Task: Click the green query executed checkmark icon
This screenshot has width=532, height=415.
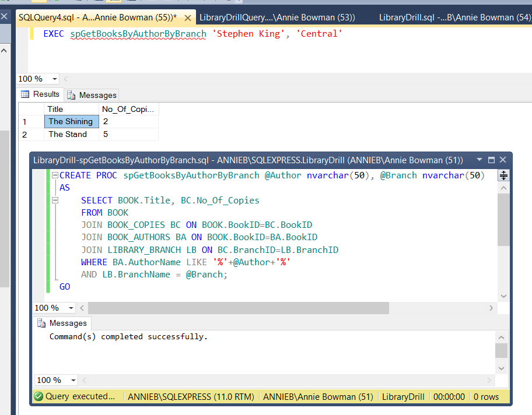Action: 38,396
